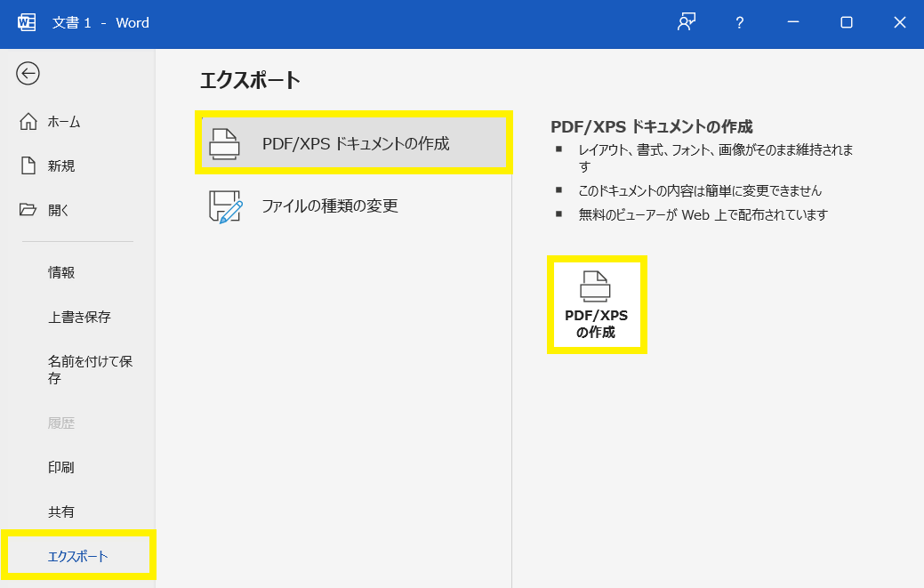The height and width of the screenshot is (588, 924).
Task: Maximize the Word window
Action: point(846,23)
